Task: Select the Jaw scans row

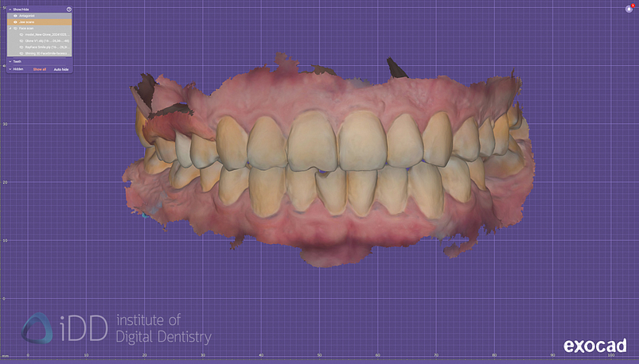Action: [x=41, y=22]
